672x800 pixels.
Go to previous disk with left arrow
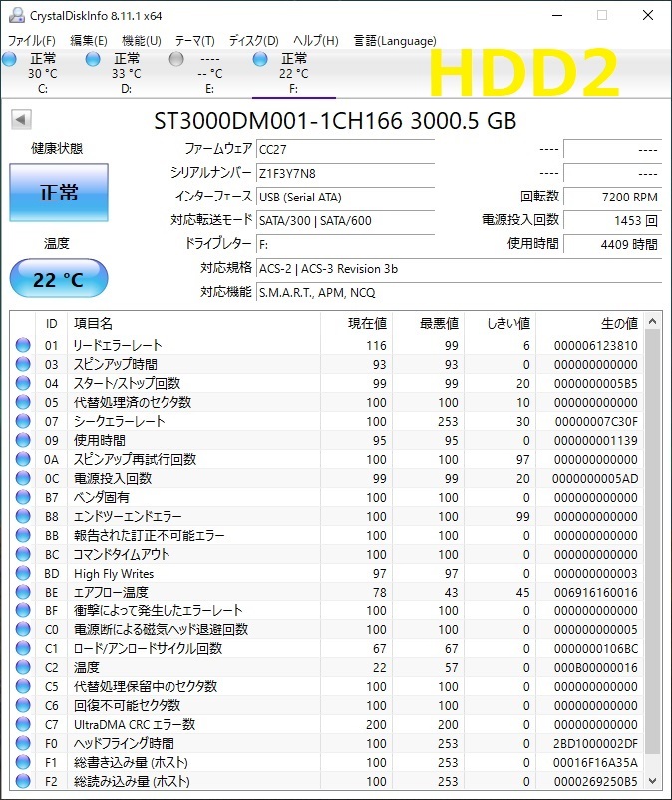[21, 120]
